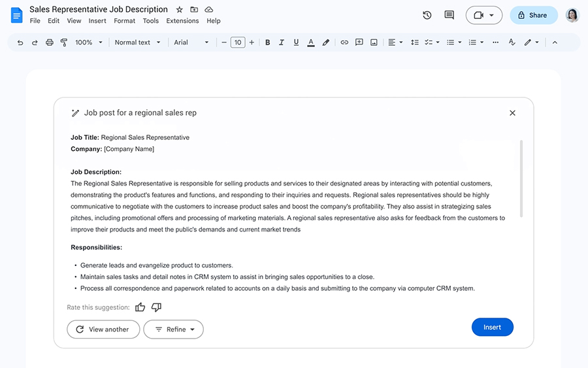
Task: Open the zoom level 100% dropdown
Action: point(89,42)
